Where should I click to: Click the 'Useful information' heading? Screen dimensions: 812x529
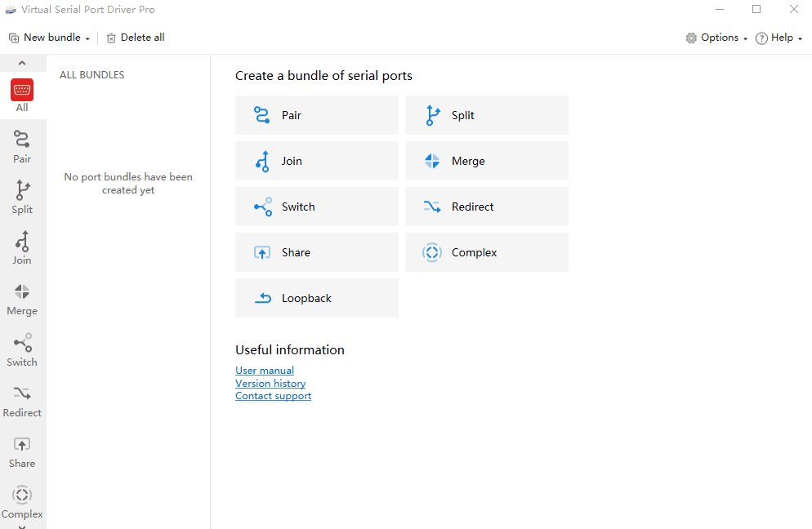[290, 350]
